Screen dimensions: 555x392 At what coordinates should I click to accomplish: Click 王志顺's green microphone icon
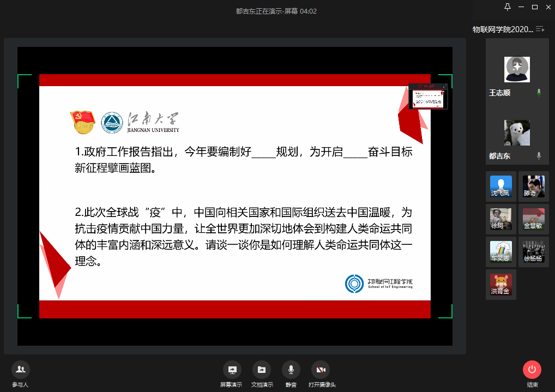539,93
